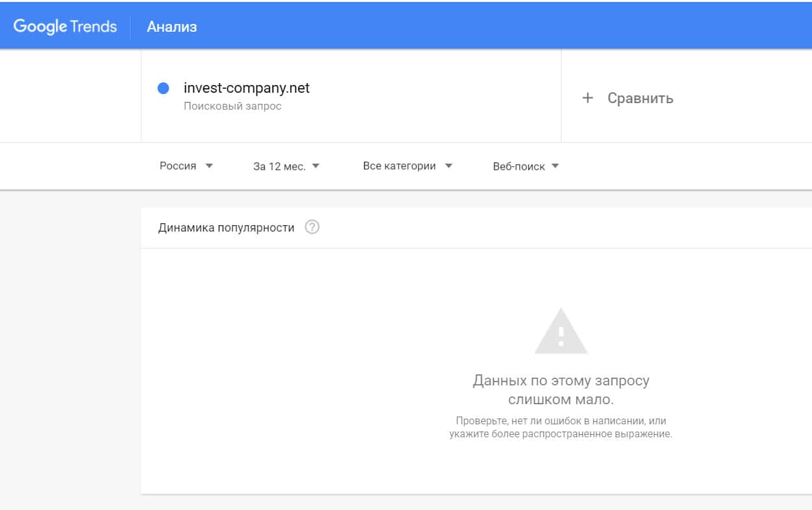812x510 pixels.
Task: Click the Google Trends logo
Action: coord(65,27)
